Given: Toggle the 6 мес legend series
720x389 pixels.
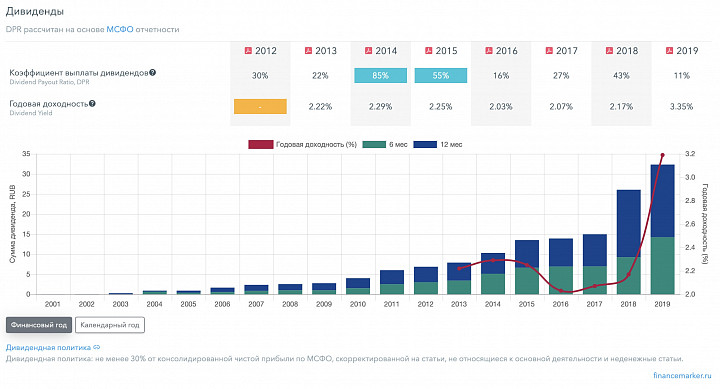Looking at the screenshot, I should (385, 144).
